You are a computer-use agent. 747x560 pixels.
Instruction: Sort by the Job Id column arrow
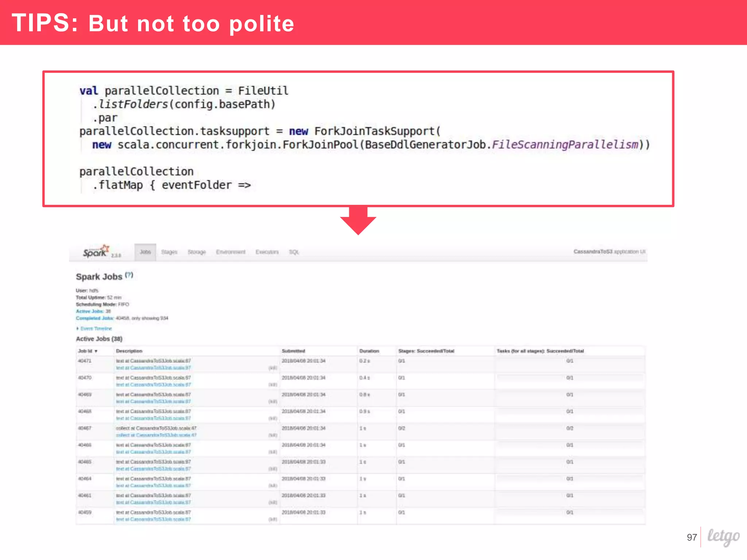click(x=96, y=351)
